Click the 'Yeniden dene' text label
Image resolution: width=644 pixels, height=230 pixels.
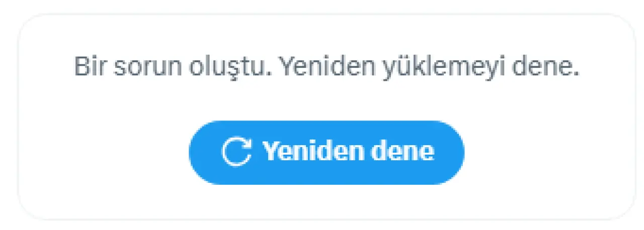pyautogui.click(x=348, y=150)
